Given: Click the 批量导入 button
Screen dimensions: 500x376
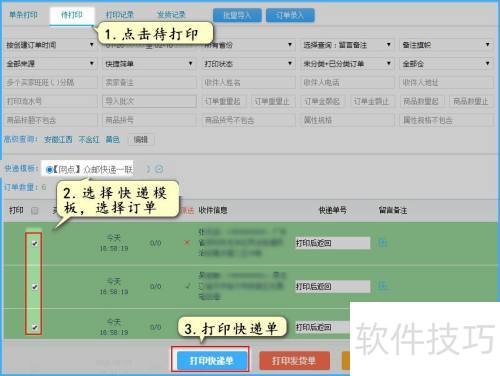Looking at the screenshot, I should click(237, 15).
